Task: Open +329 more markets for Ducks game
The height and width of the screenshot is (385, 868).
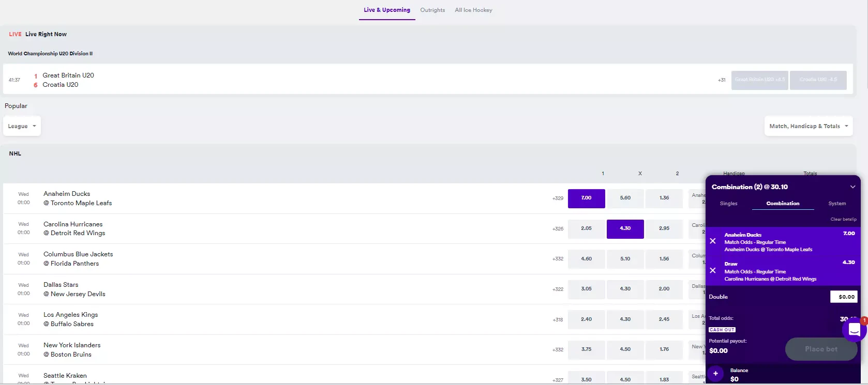Action: tap(558, 198)
